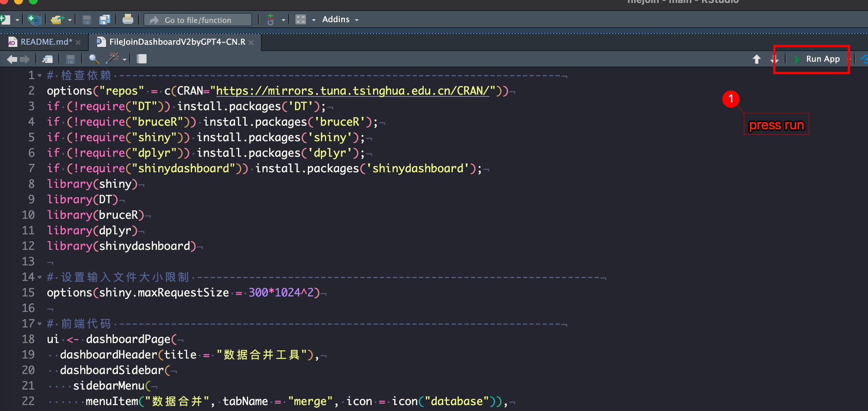This screenshot has height=411, width=868.
Task: Collapse the section at line 17
Action: click(x=40, y=324)
